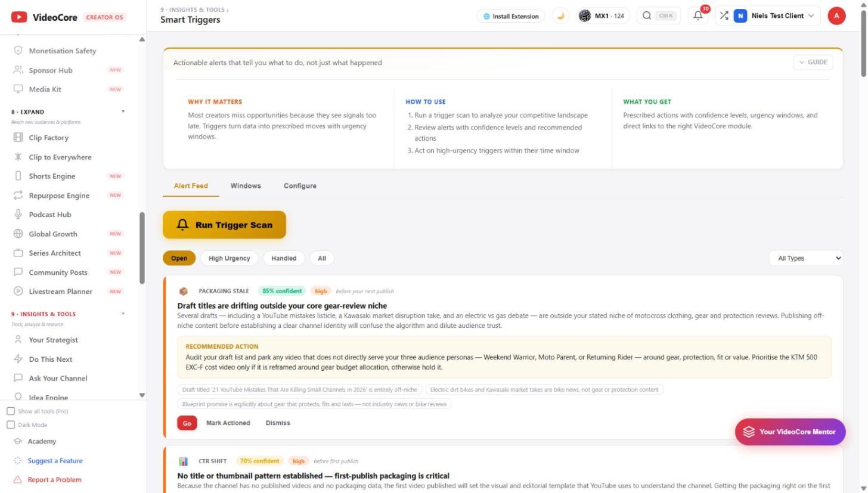
Task: Click the VideoCore YouTube logo icon
Action: click(19, 17)
